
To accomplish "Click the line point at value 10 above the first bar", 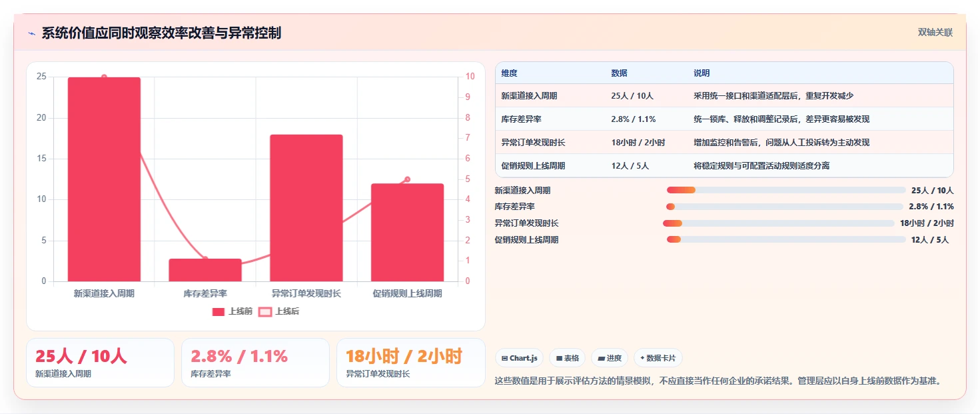I will coord(104,77).
